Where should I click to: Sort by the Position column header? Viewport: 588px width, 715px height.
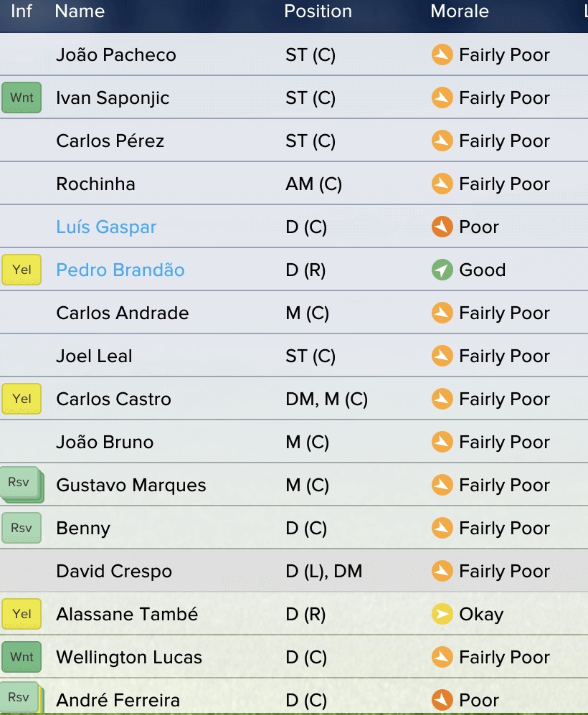(318, 11)
